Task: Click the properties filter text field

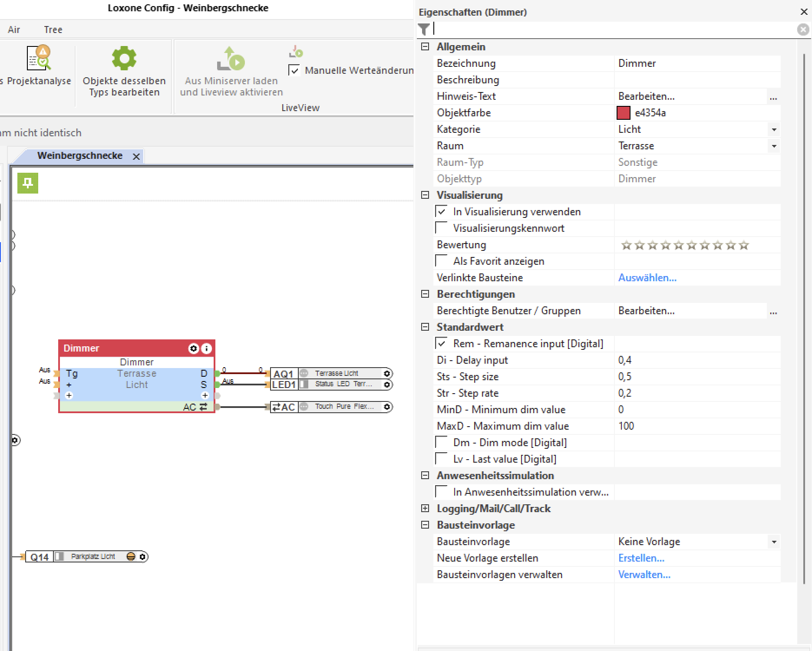Action: (614, 29)
